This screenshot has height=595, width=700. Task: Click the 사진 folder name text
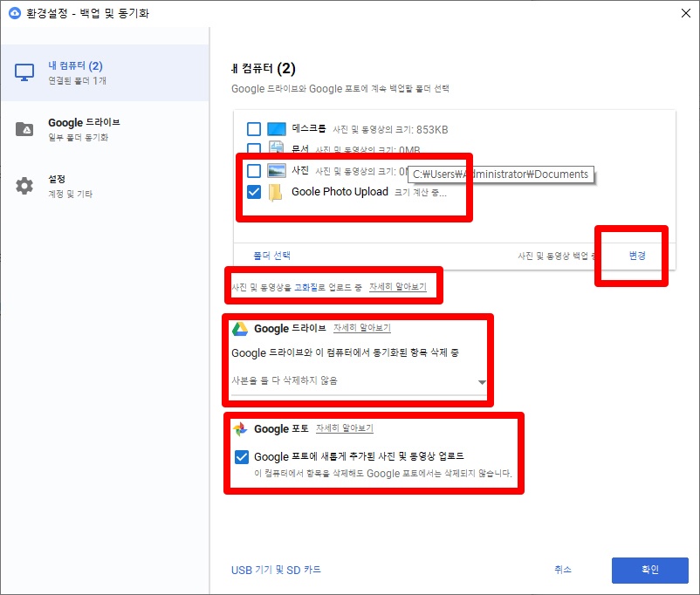pyautogui.click(x=300, y=170)
